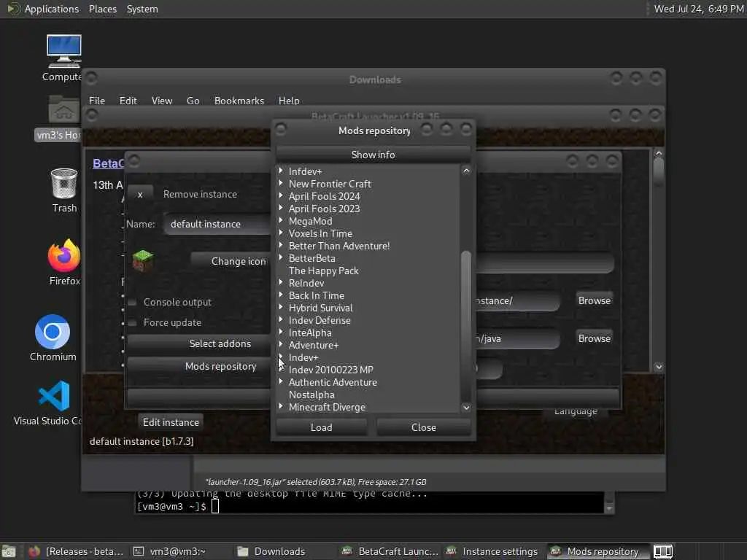Click the workspace switcher icon in the taskbar
This screenshot has height=560, width=747.
coord(662,551)
